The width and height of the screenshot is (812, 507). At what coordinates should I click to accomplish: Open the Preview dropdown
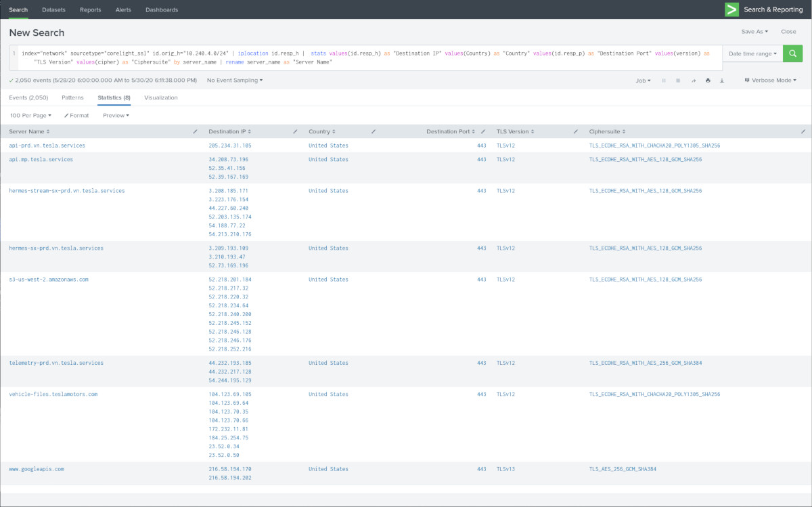click(116, 116)
